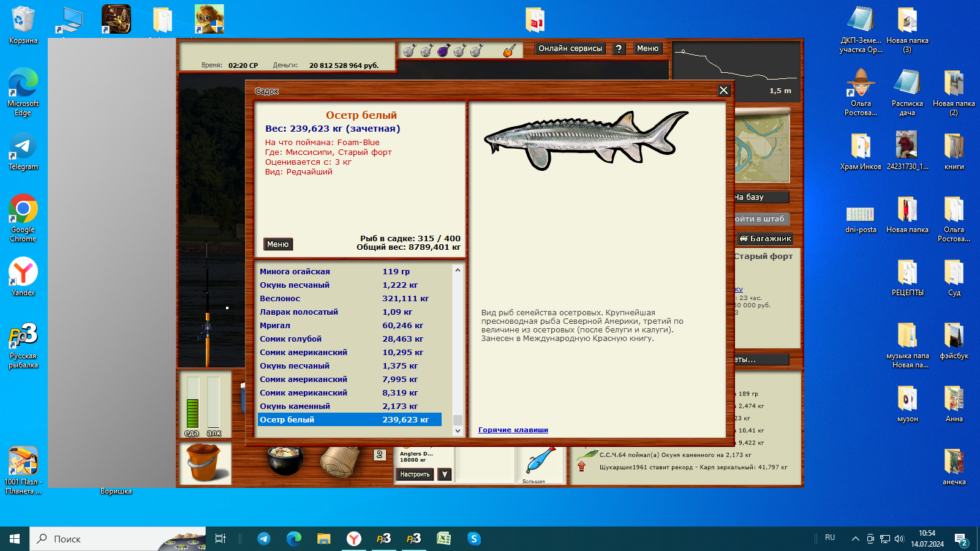The width and height of the screenshot is (980, 551).
Task: Show hidden tray icons chevron
Action: click(x=855, y=539)
